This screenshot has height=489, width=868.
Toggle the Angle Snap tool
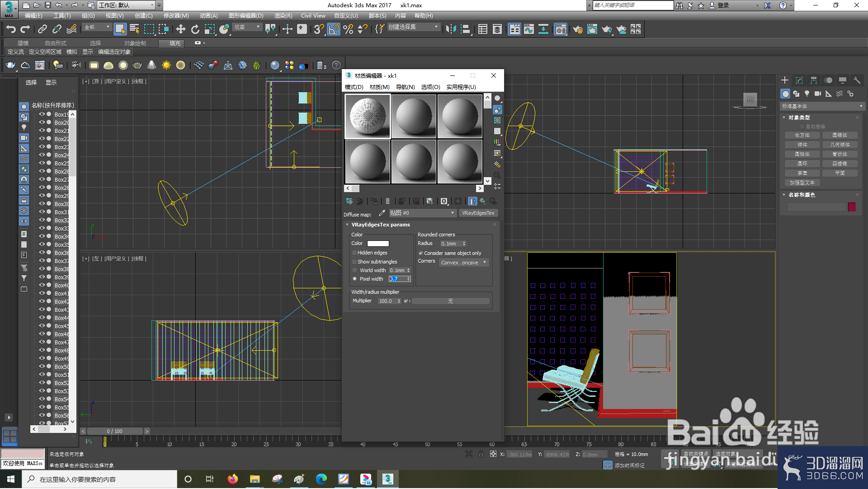[334, 29]
